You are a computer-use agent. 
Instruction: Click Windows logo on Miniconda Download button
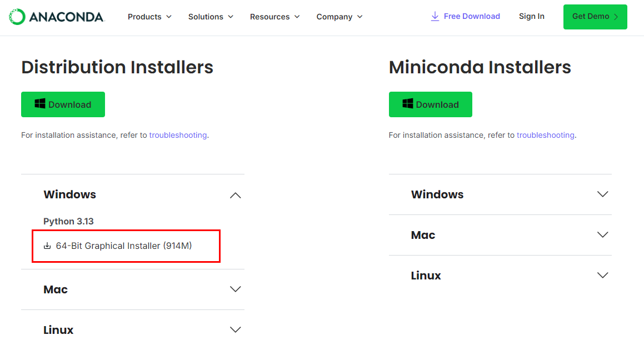tap(408, 104)
